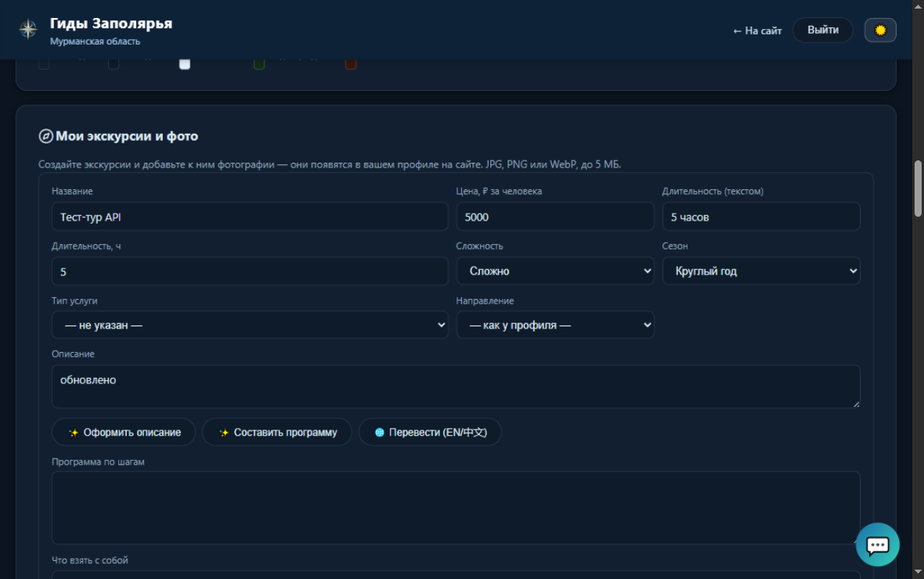924x579 pixels.
Task: Focus the Название field with Тест-тур API
Action: coord(250,217)
